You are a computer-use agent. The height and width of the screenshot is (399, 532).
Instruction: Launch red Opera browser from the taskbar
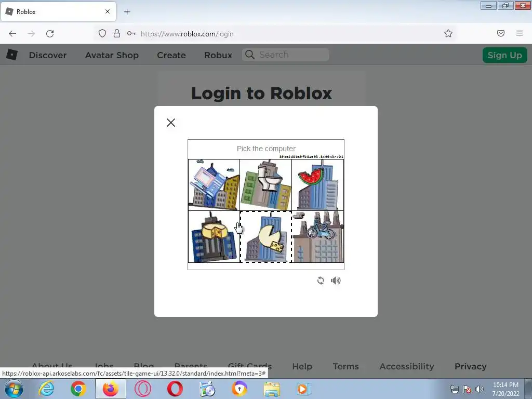(175, 389)
